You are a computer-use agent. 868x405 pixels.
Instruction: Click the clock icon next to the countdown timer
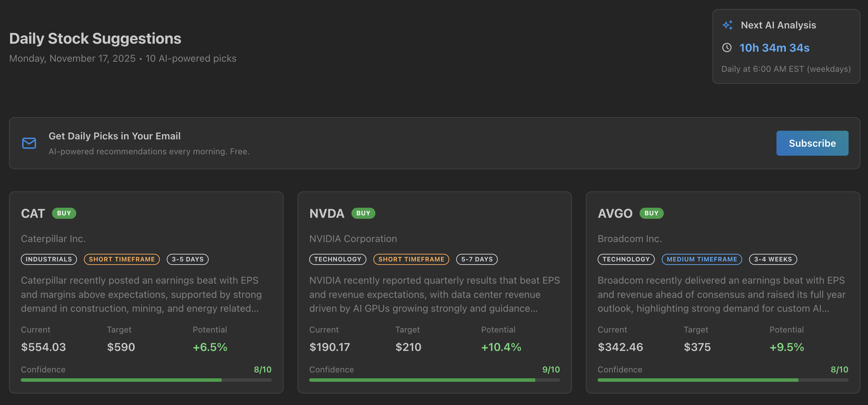[x=727, y=48]
